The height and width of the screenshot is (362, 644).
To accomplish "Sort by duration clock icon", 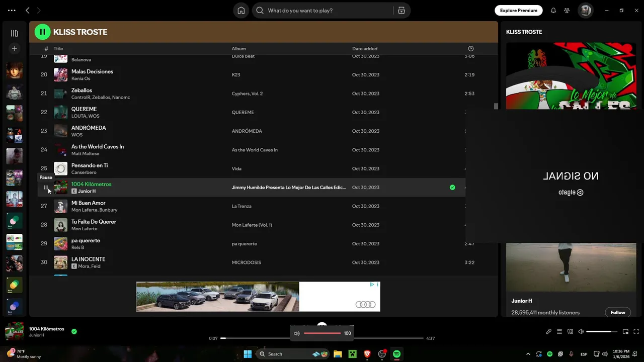I will [471, 48].
